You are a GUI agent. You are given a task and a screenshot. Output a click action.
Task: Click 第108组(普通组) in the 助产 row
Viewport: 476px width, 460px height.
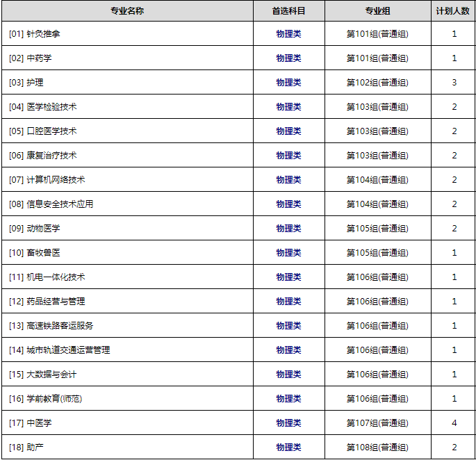pyautogui.click(x=377, y=447)
